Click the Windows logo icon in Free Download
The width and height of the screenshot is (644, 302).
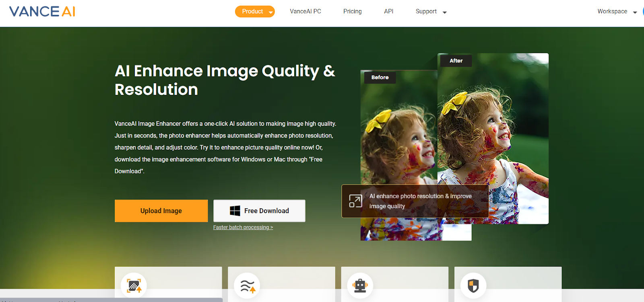pyautogui.click(x=235, y=211)
